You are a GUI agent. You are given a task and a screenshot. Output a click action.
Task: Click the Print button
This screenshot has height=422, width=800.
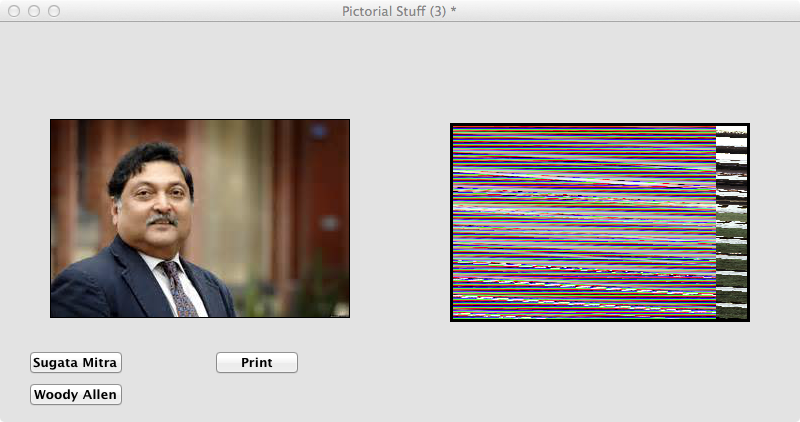[x=257, y=362]
